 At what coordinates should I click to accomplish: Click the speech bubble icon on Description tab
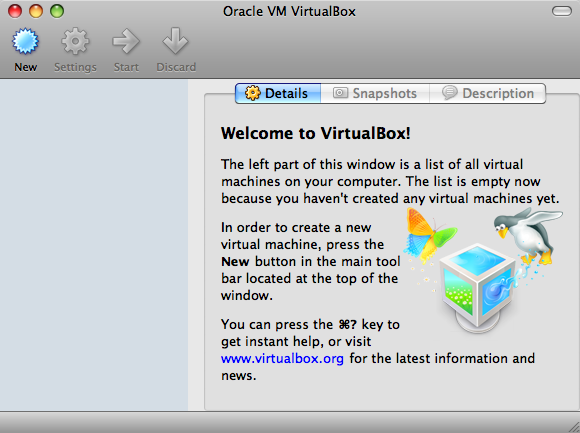click(x=449, y=93)
